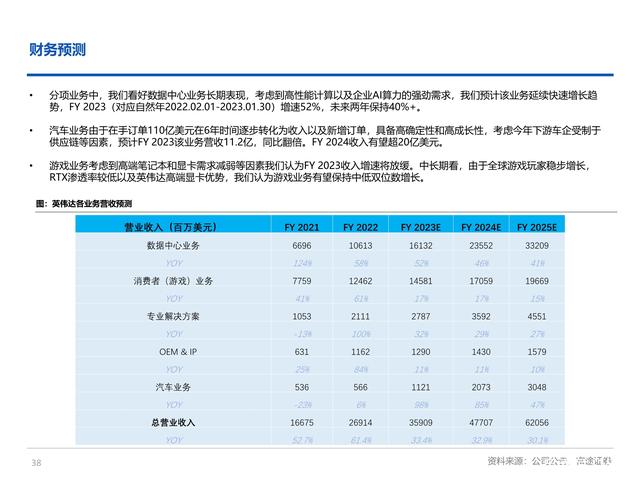The height and width of the screenshot is (480, 640).
Task: Select data center value 10613
Action: click(360, 246)
